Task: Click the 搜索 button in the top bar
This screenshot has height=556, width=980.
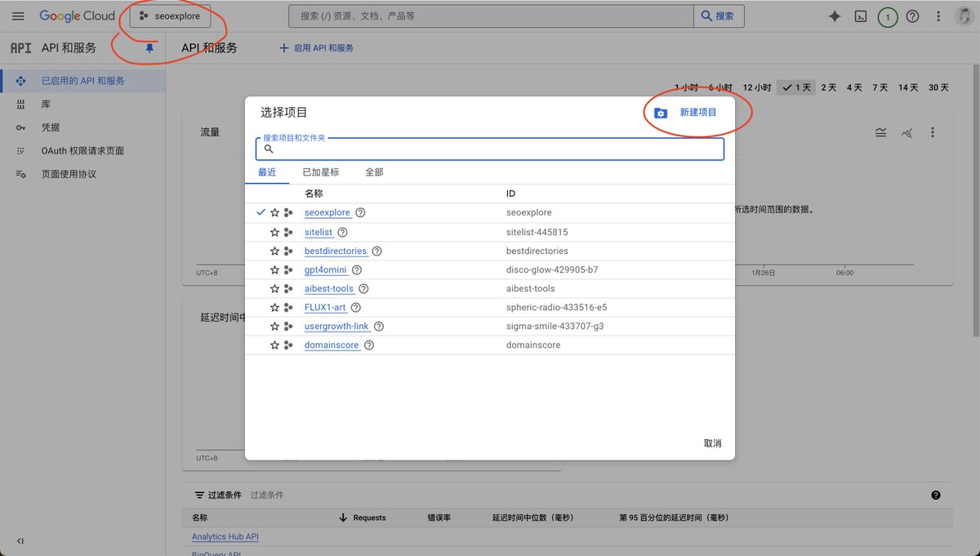Action: coord(719,16)
